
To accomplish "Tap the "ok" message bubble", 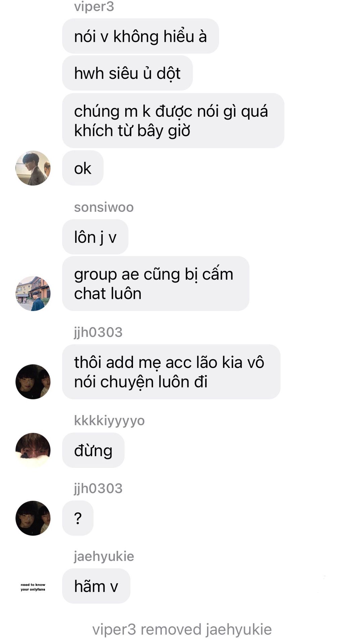I will (x=83, y=168).
